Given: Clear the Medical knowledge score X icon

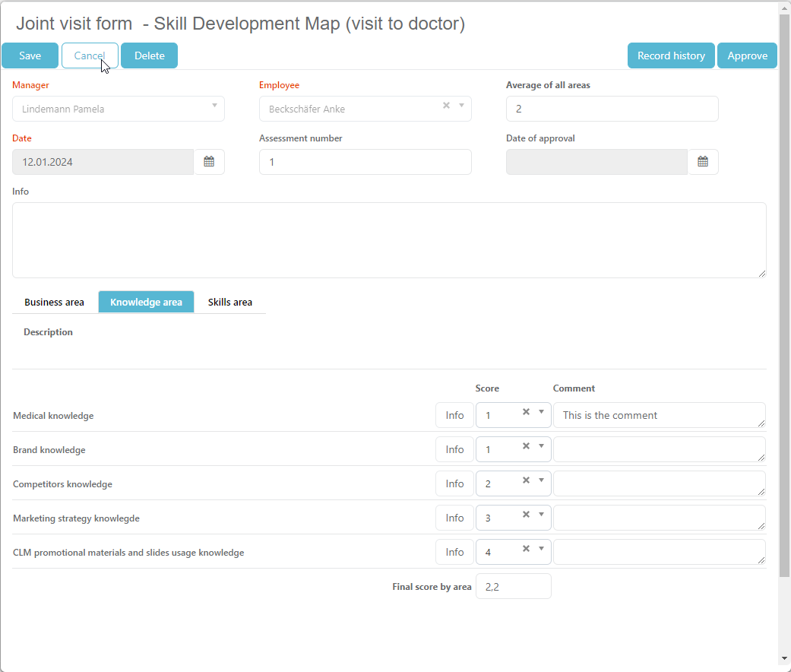Looking at the screenshot, I should 526,412.
